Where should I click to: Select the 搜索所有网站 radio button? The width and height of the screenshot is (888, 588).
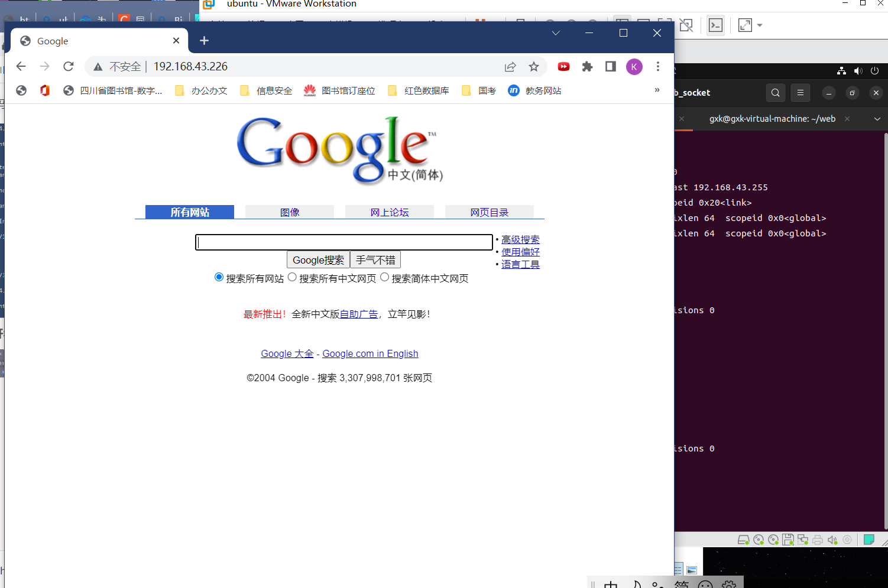pos(219,277)
